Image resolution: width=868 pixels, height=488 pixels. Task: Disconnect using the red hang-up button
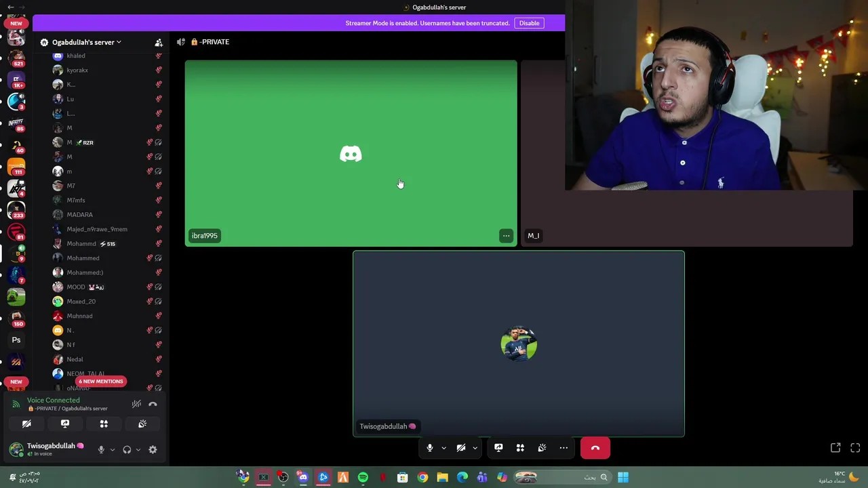tap(595, 448)
